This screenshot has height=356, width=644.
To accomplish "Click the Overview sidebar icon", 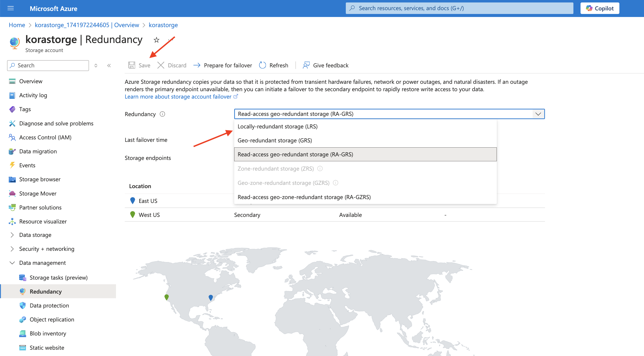I will (12, 81).
